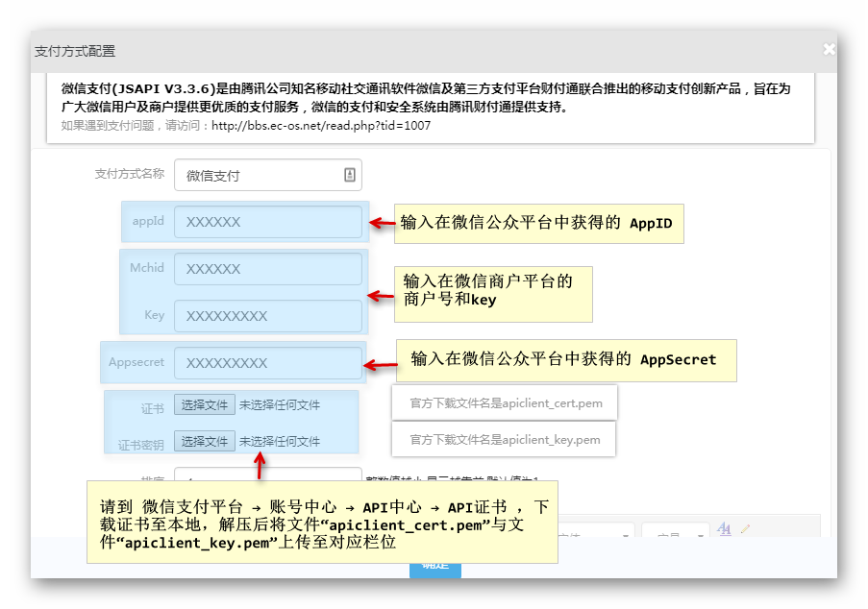The width and height of the screenshot is (868, 609).
Task: Choose a file for 证书 using 选择文件
Action: [x=205, y=405]
